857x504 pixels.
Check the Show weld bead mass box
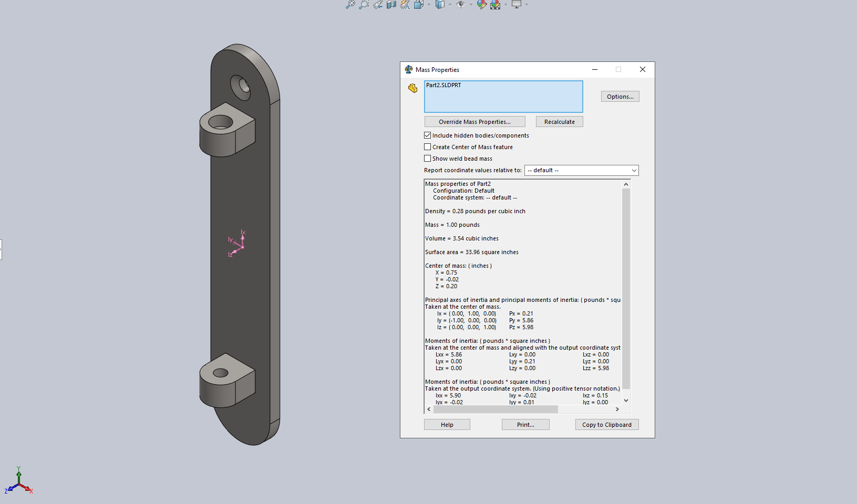428,159
